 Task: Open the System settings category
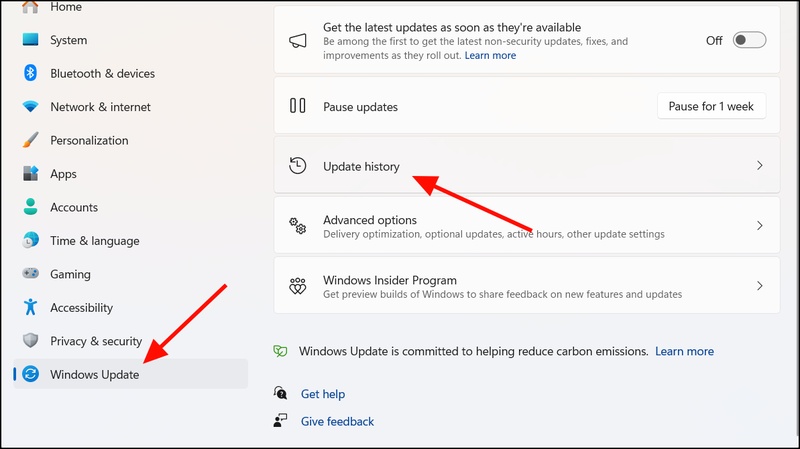pyautogui.click(x=68, y=40)
